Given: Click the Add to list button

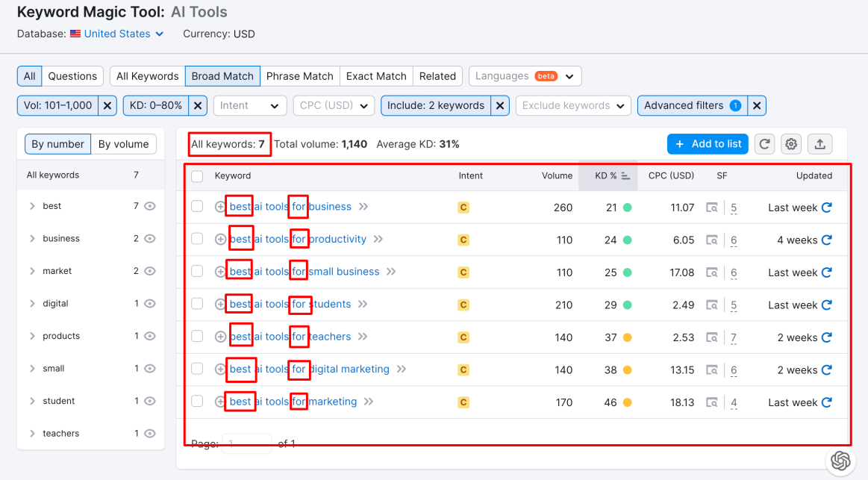Looking at the screenshot, I should tap(708, 144).
